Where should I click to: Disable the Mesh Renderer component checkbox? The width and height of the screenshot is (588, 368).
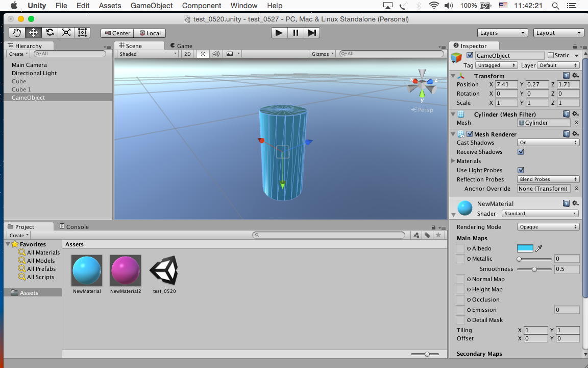pos(470,134)
